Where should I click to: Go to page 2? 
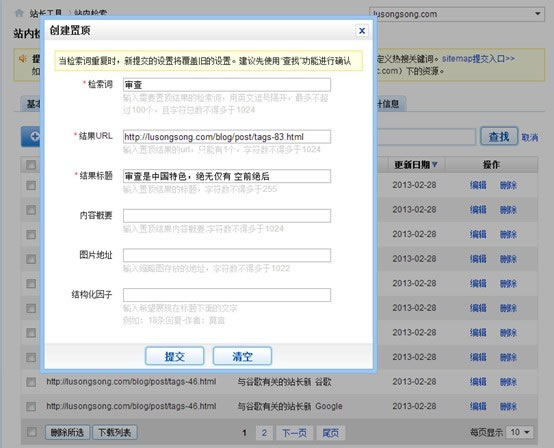point(264,432)
